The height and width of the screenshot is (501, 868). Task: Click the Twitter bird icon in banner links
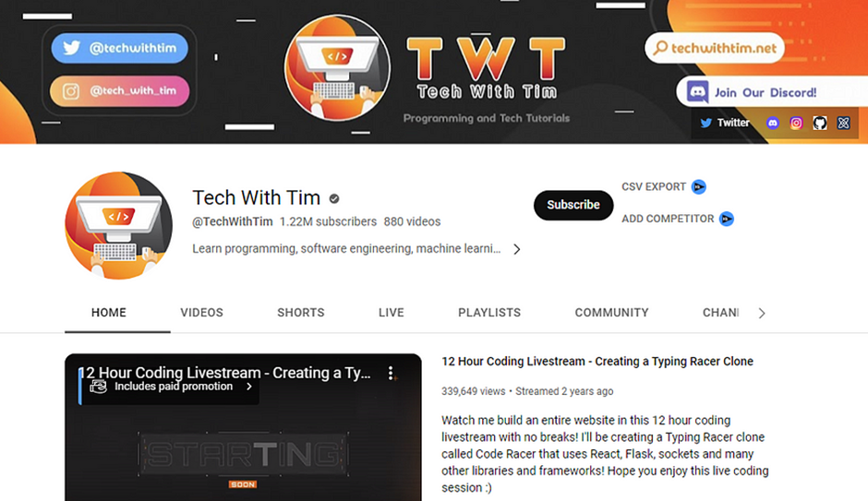[705, 123]
